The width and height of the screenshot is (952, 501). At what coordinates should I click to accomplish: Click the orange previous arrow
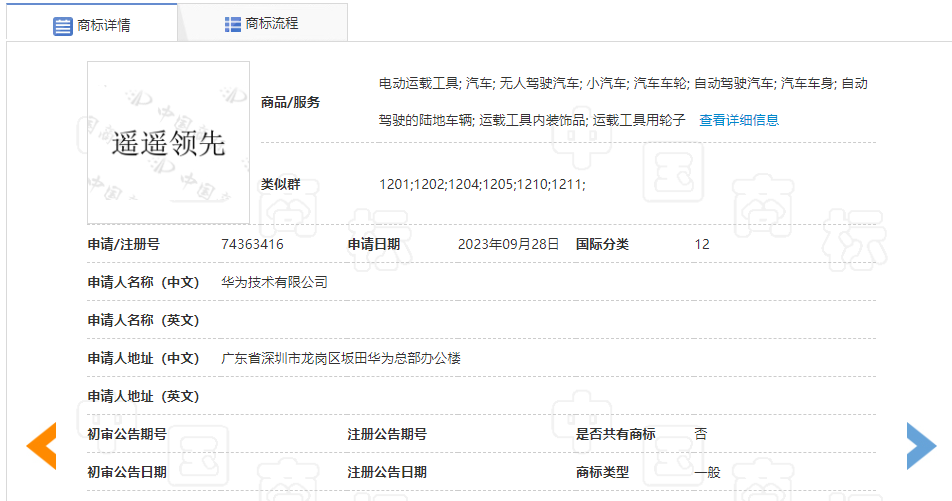point(41,446)
